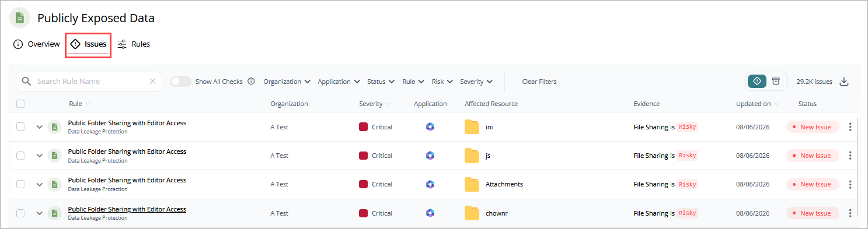
Task: Click the New Issue status in ini row
Action: [813, 127]
